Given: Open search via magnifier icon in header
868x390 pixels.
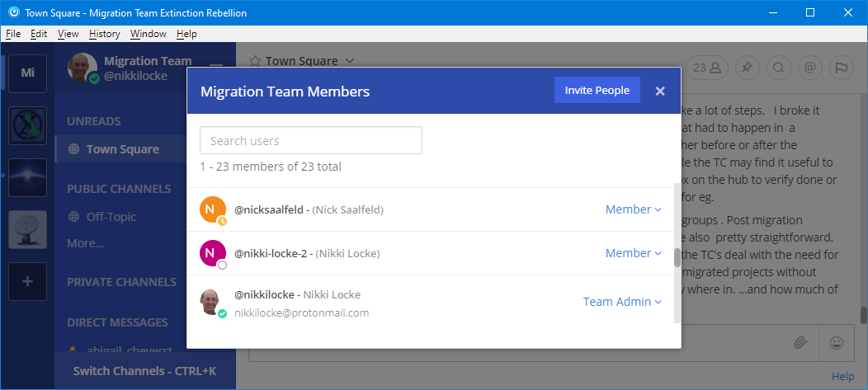Looking at the screenshot, I should click(778, 68).
